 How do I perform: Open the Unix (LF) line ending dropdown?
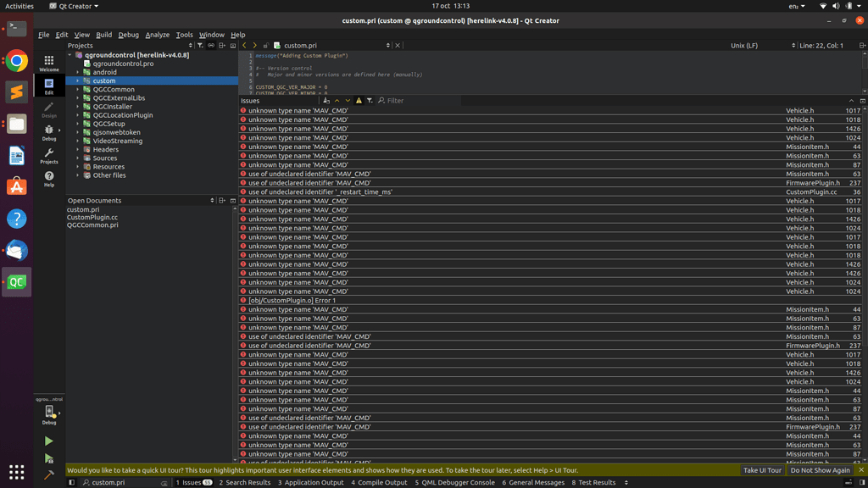point(763,46)
